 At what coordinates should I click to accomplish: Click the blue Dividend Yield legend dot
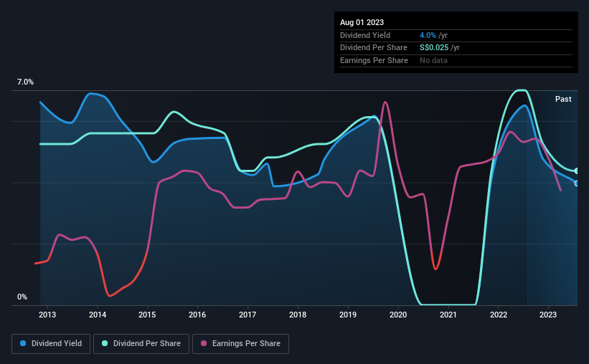(x=23, y=343)
